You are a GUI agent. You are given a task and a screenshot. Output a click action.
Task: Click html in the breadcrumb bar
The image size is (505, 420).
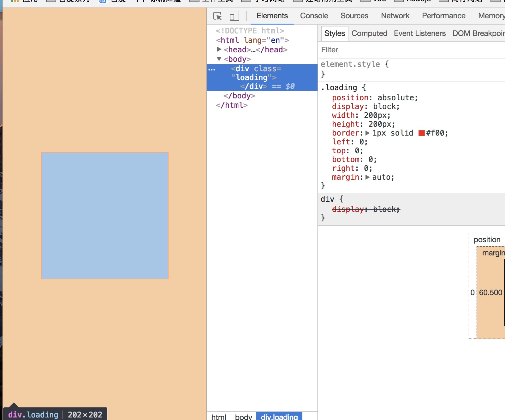pyautogui.click(x=219, y=417)
